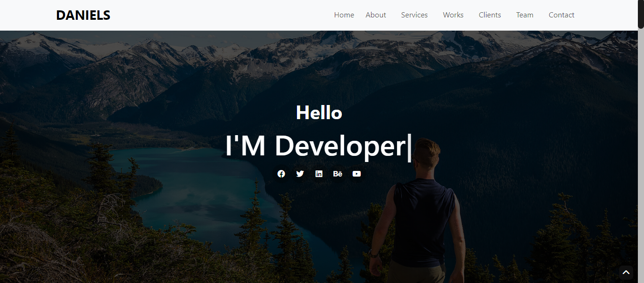The width and height of the screenshot is (644, 283).
Task: Open the Team nav link
Action: 525,15
